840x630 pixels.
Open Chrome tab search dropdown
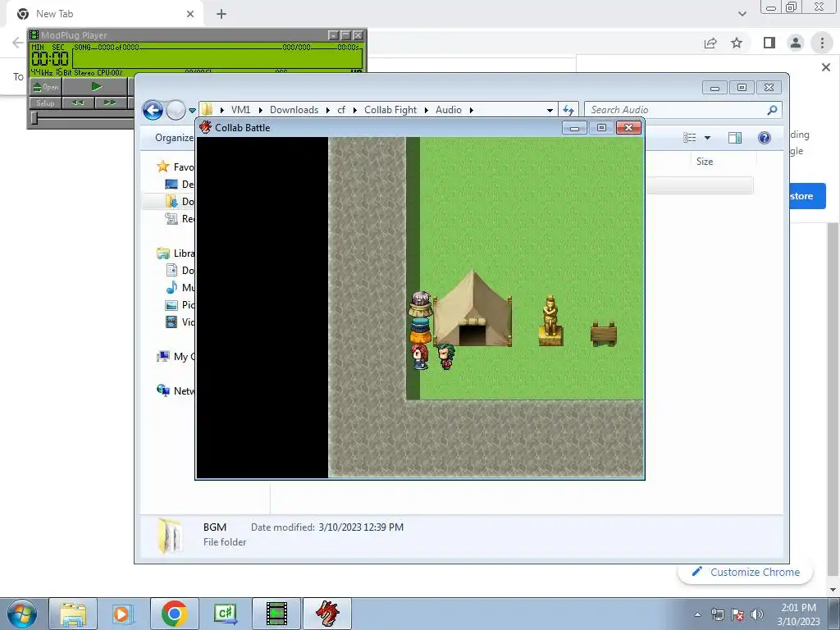(742, 14)
